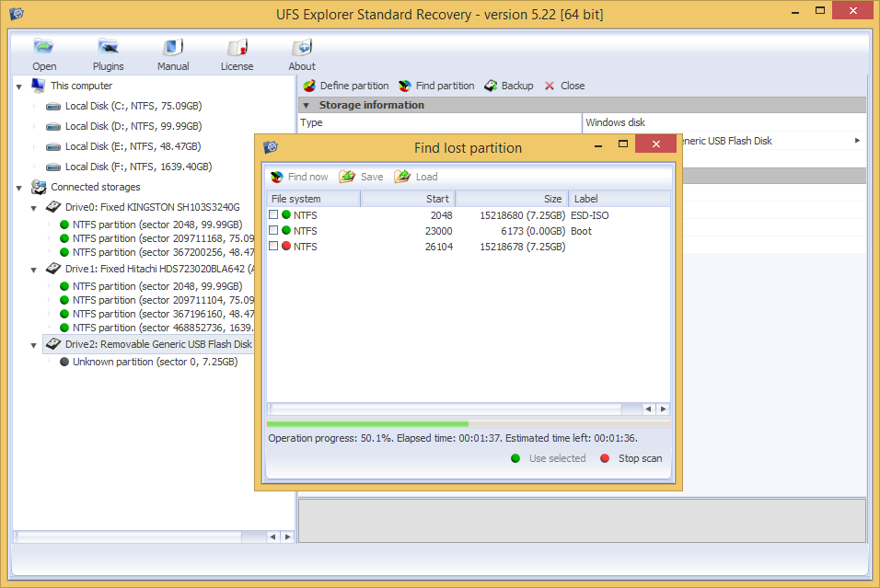
Task: Click the Open toolbar icon
Action: pyautogui.click(x=43, y=48)
